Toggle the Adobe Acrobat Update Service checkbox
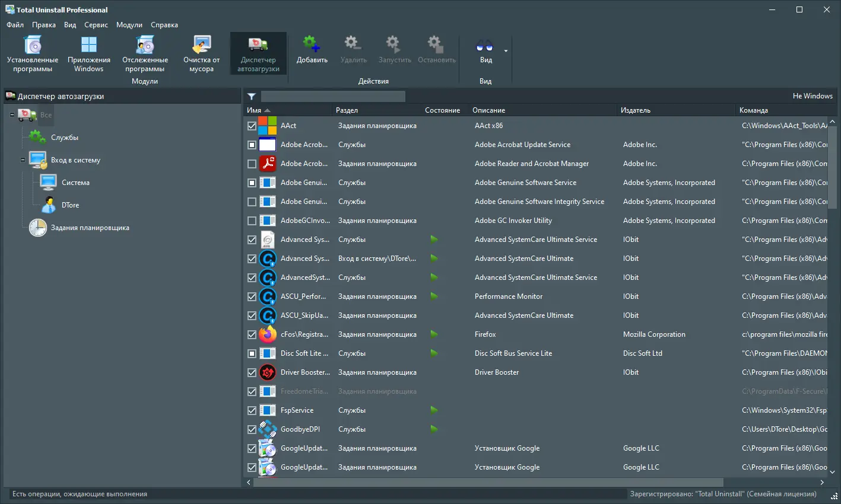 click(x=252, y=145)
